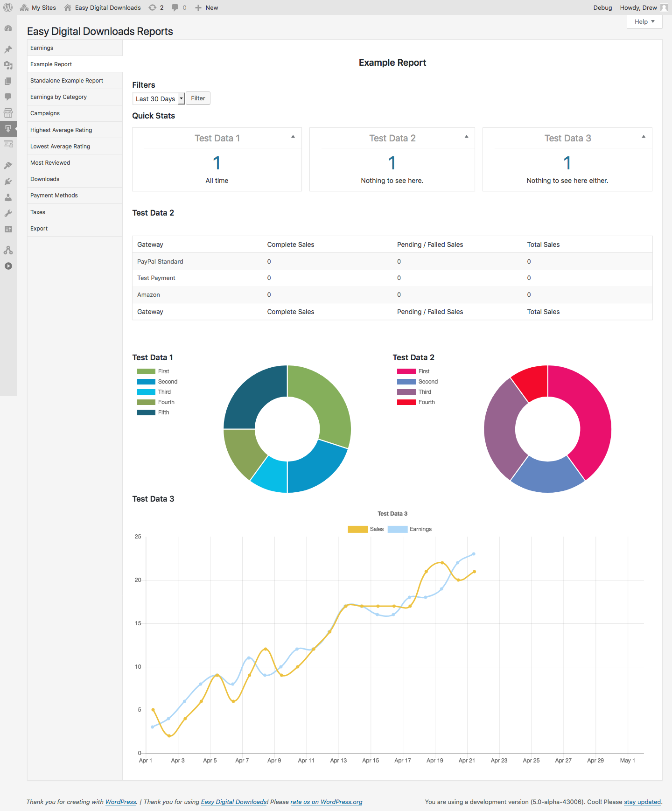Collapse the Test Data 1 stat box
The width and height of the screenshot is (672, 811).
[293, 137]
